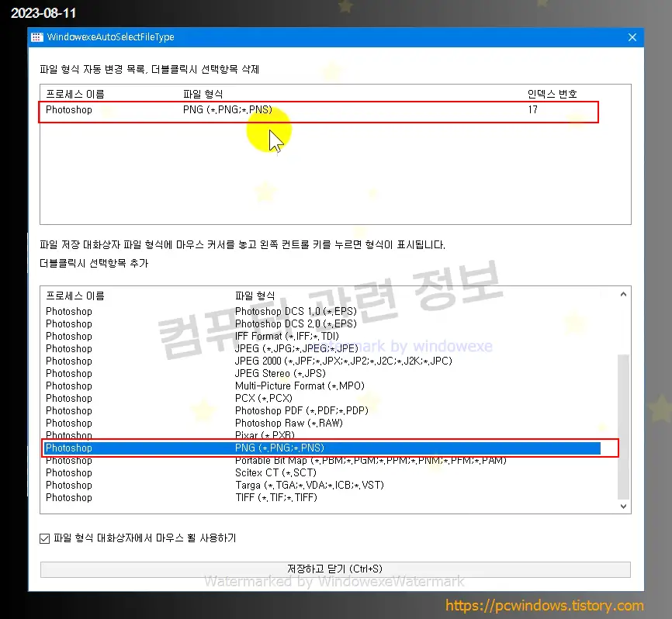Select the Photoshop Raw (*.RAW) row
672x619 pixels.
pos(323,424)
